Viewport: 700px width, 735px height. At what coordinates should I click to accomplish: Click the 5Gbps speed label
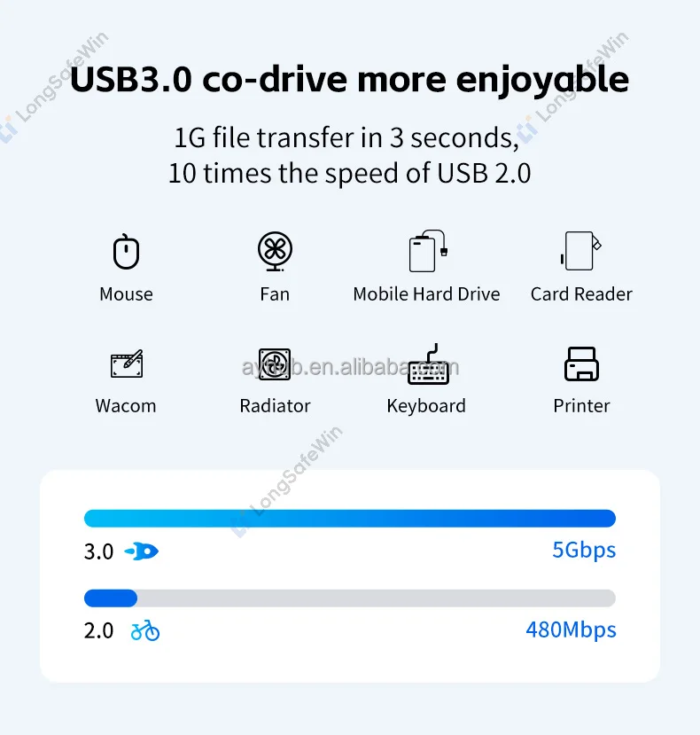coord(584,551)
